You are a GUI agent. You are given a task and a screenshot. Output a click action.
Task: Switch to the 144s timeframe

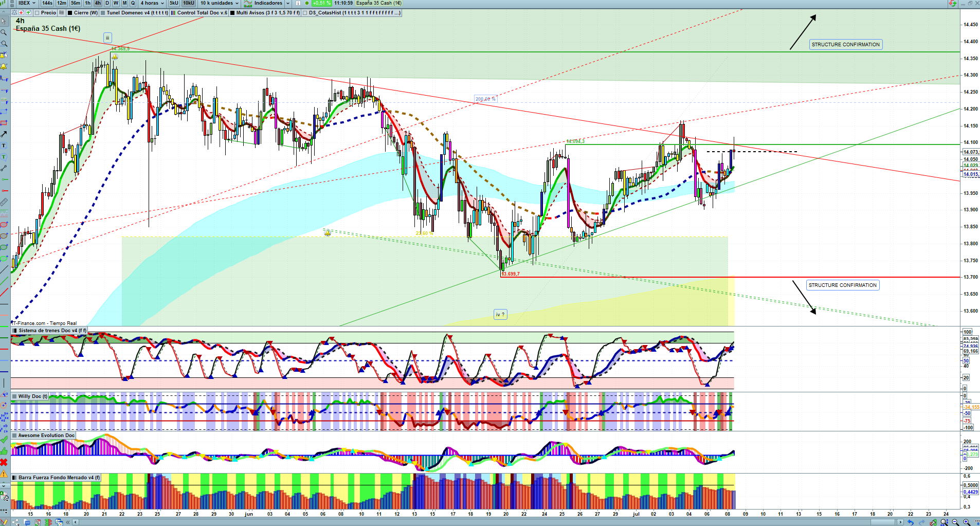[47, 3]
